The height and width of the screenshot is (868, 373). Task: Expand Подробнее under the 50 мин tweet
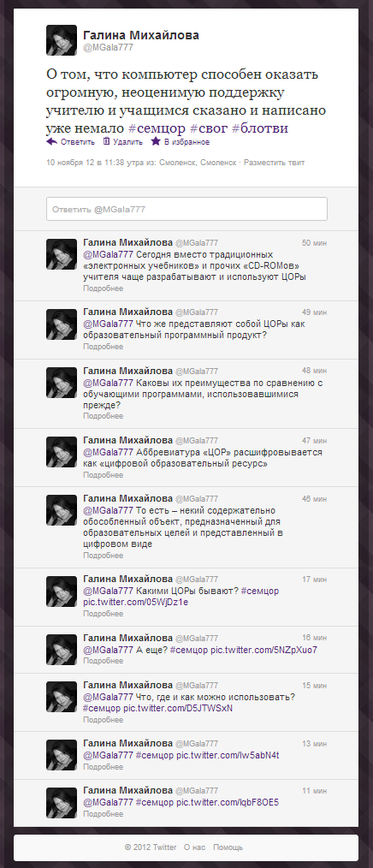pyautogui.click(x=103, y=288)
